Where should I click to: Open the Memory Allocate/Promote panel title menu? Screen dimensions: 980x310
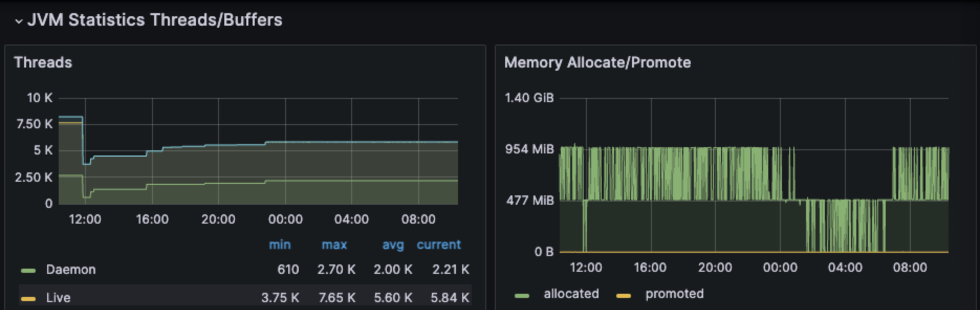(x=597, y=62)
